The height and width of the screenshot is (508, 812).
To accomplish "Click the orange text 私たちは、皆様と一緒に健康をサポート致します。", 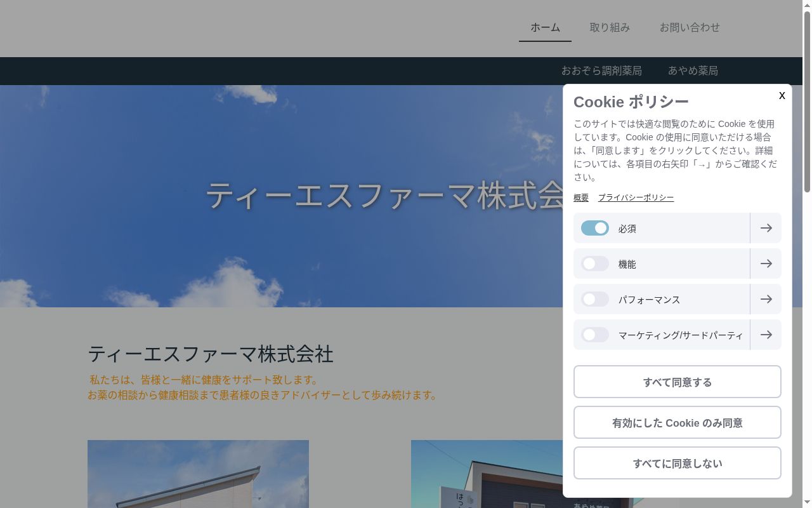I will click(x=204, y=380).
